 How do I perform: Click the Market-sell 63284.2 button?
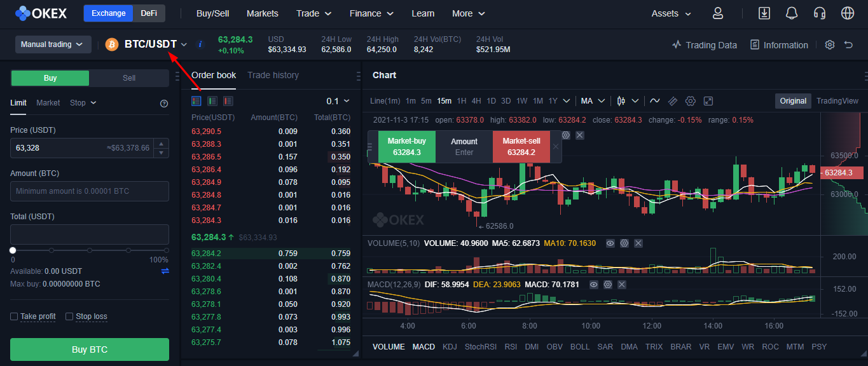[x=521, y=147]
